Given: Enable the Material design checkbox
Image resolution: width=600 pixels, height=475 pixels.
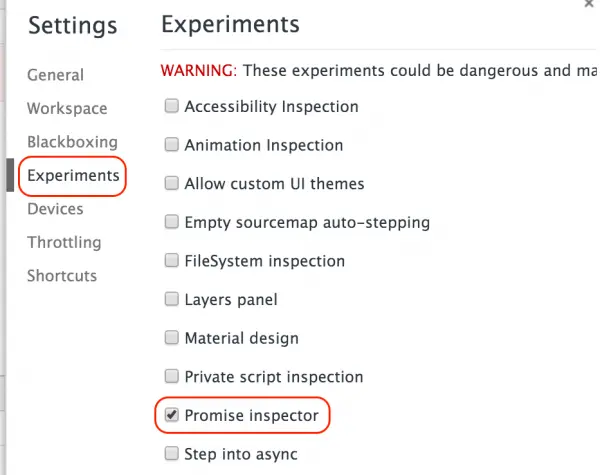Looking at the screenshot, I should tap(172, 338).
